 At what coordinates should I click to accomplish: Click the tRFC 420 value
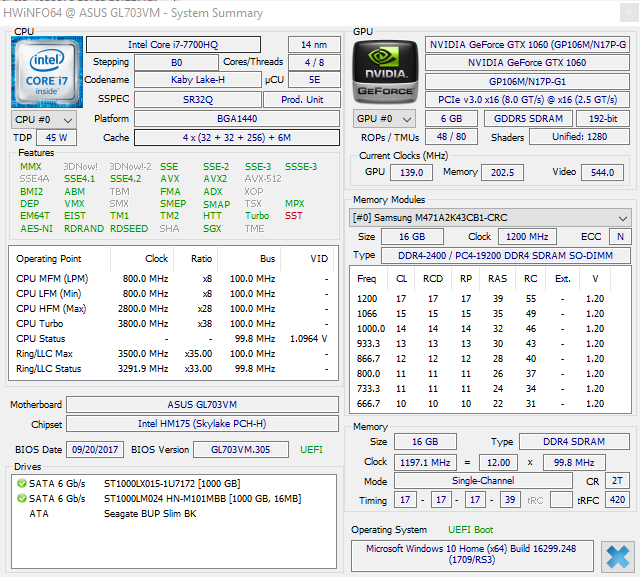(617, 499)
